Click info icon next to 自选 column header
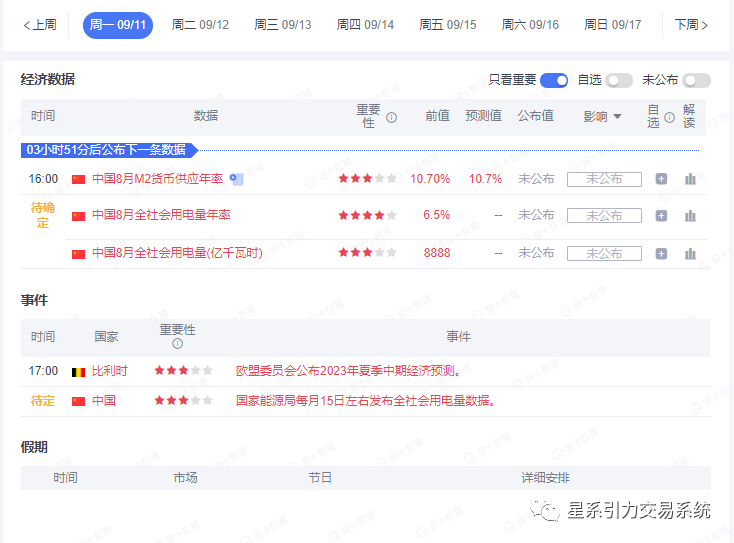734x543 pixels. coord(670,117)
